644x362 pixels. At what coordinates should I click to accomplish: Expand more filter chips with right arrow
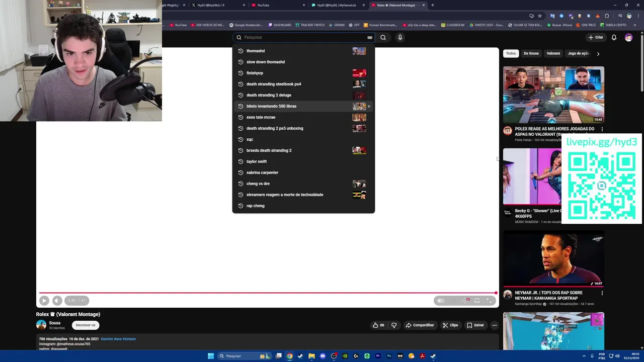(598, 53)
